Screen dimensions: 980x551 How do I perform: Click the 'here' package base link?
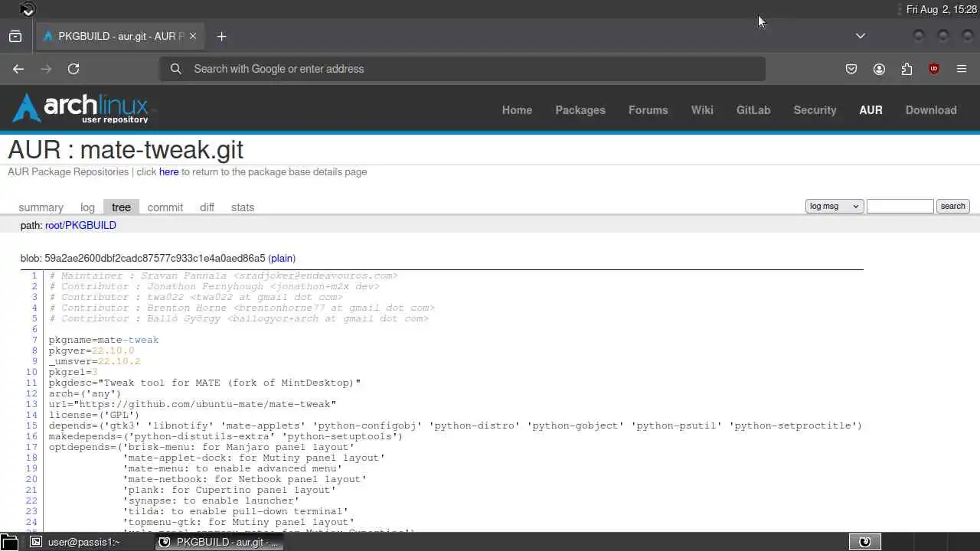tap(168, 172)
